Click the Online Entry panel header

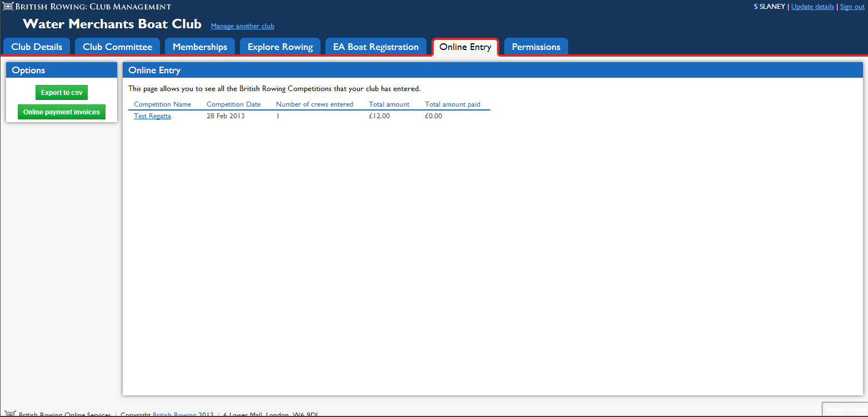click(x=493, y=70)
